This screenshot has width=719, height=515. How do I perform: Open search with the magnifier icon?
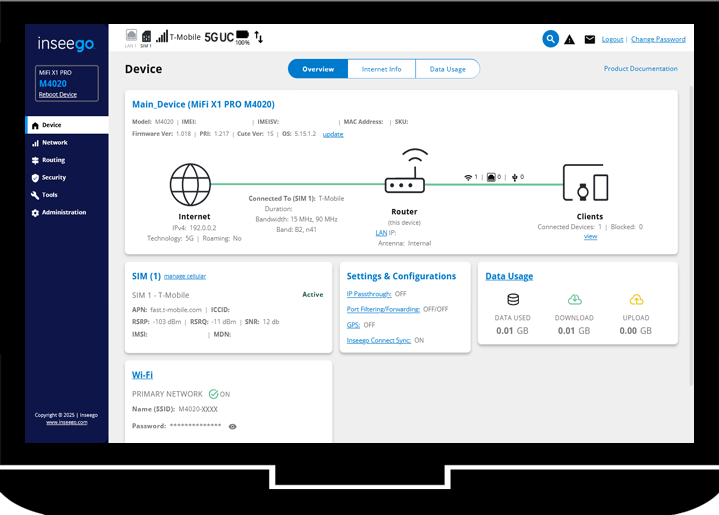550,39
